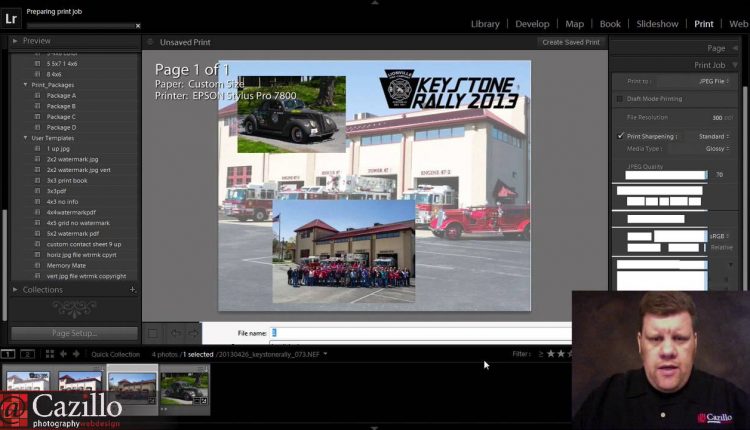The height and width of the screenshot is (430, 750).
Task: Go forward with filmstrip right arrow
Action: click(76, 354)
